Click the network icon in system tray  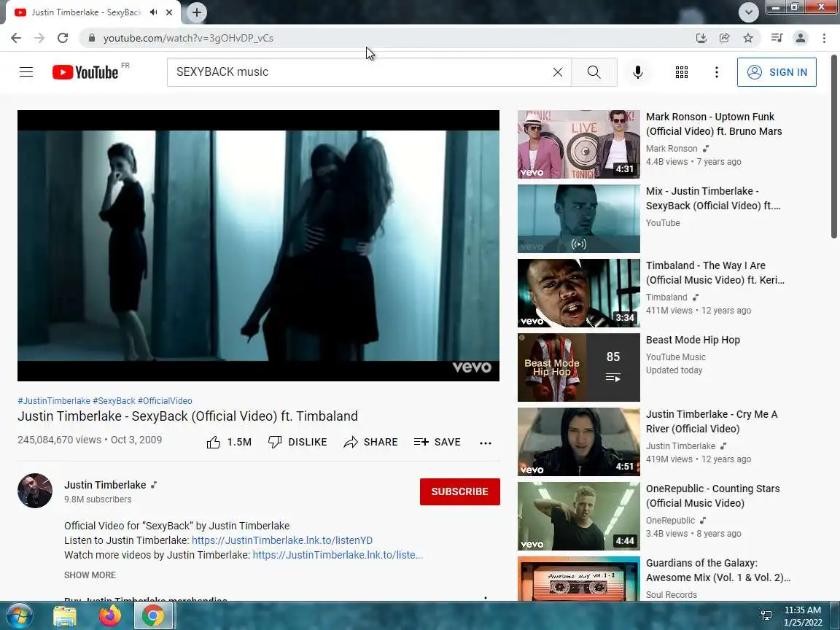click(766, 615)
